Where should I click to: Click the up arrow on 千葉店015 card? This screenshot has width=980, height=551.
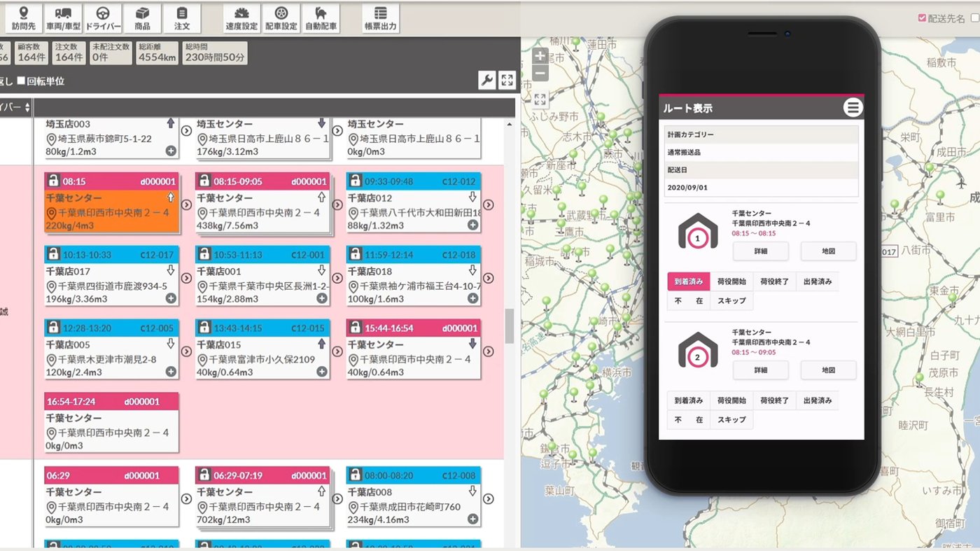(x=322, y=344)
